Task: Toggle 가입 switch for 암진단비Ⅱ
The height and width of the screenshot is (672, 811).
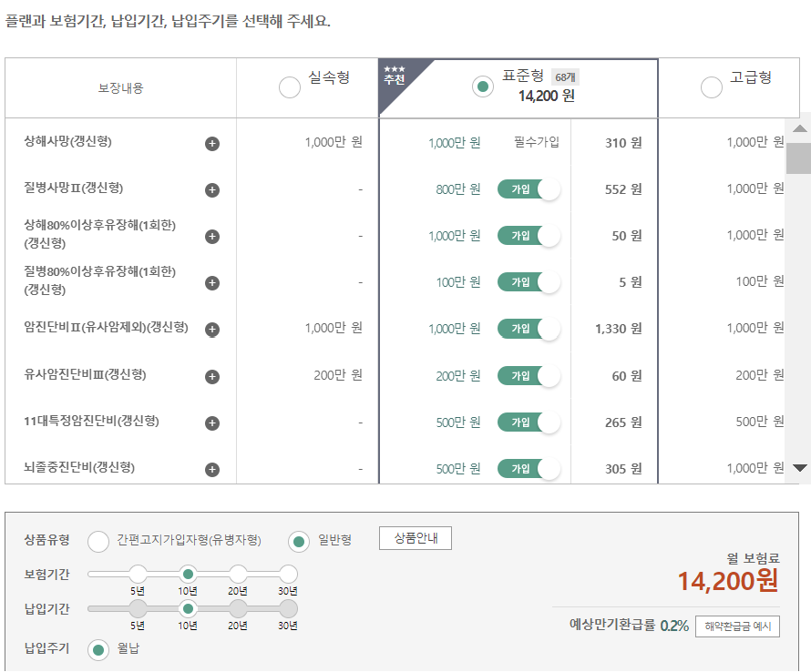Action: point(529,329)
